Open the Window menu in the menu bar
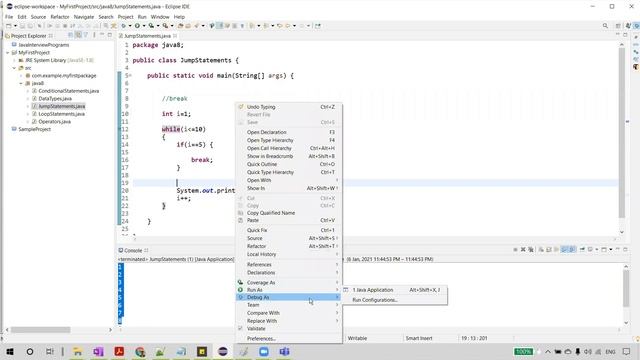Image resolution: width=640 pixels, height=360 pixels. pos(160,17)
